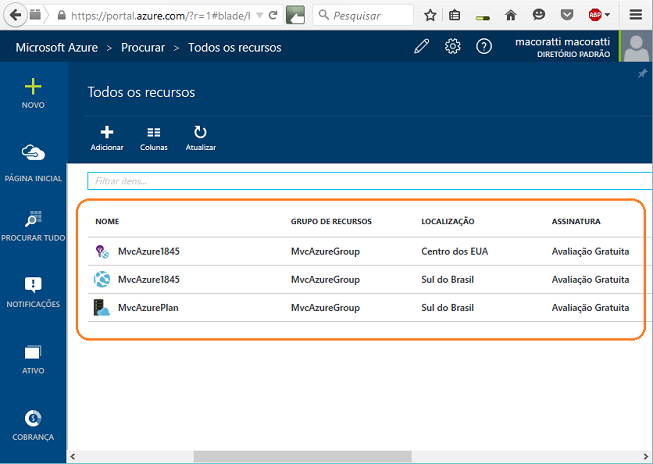653x464 pixels.
Task: Click the browser address bar URL
Action: tap(160, 16)
